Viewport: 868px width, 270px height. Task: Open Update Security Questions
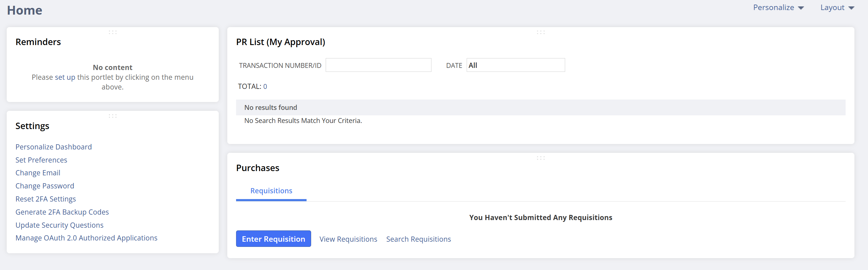(59, 225)
